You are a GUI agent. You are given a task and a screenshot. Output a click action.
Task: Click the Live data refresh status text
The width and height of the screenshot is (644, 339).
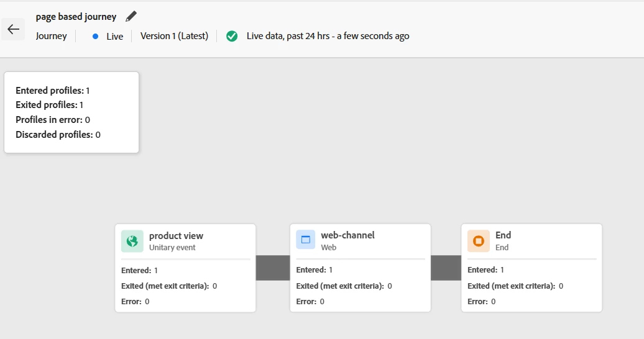(x=328, y=36)
